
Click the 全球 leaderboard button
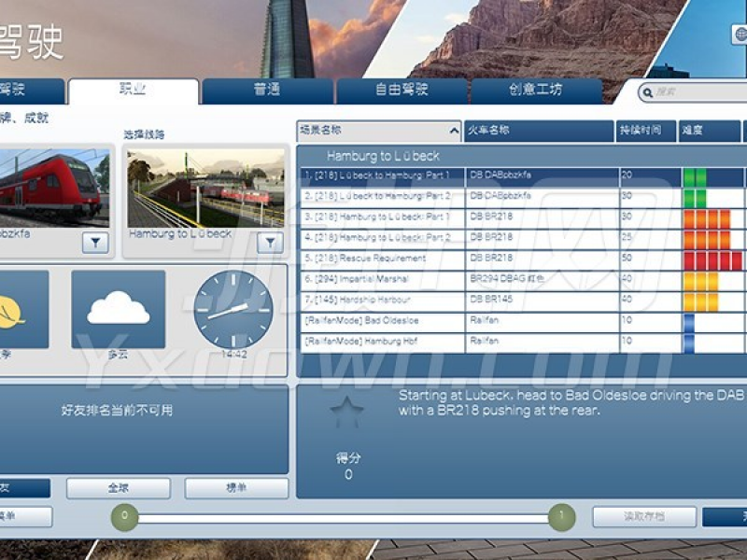click(119, 488)
